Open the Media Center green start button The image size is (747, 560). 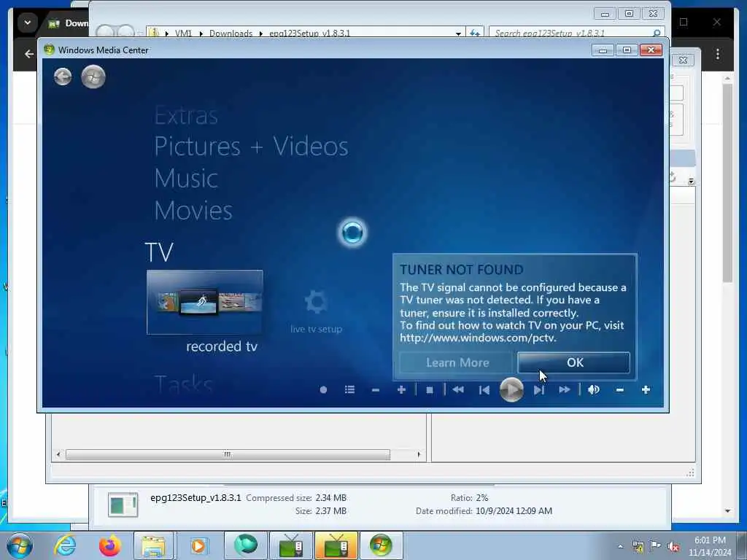point(93,77)
